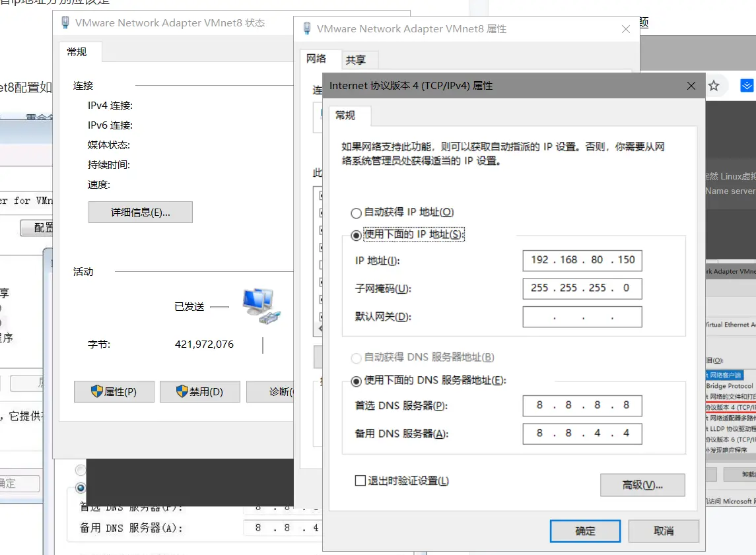Select 'use the following DNS server addresses' radio

[357, 381]
